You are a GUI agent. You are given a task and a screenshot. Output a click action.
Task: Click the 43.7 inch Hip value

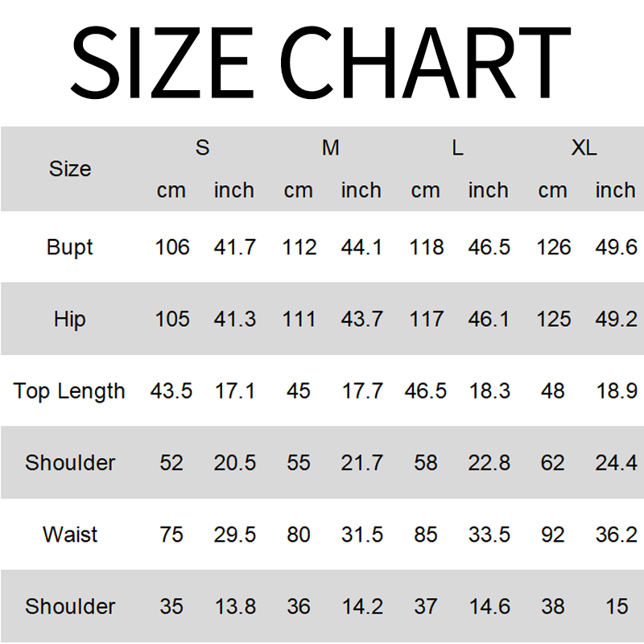[x=361, y=319]
